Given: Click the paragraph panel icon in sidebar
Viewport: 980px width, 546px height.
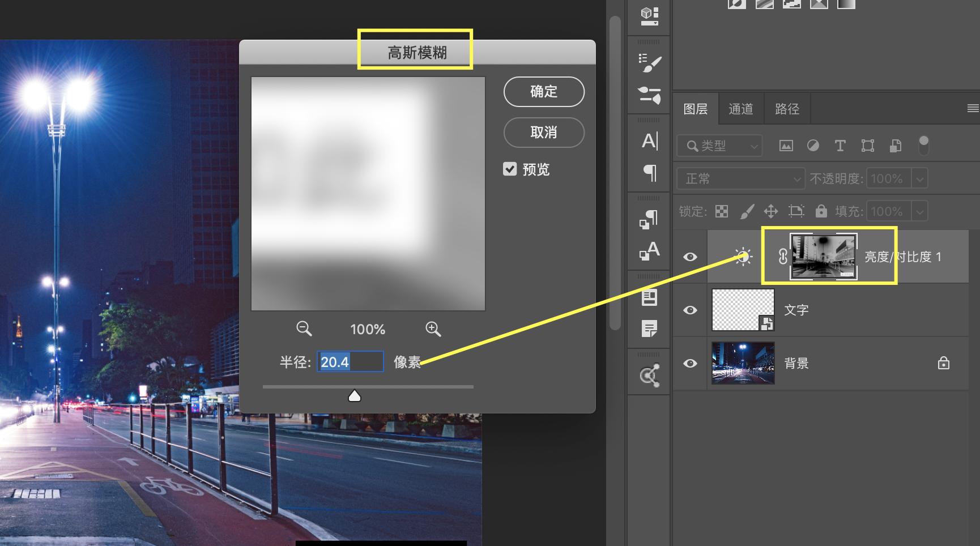Looking at the screenshot, I should [x=649, y=174].
